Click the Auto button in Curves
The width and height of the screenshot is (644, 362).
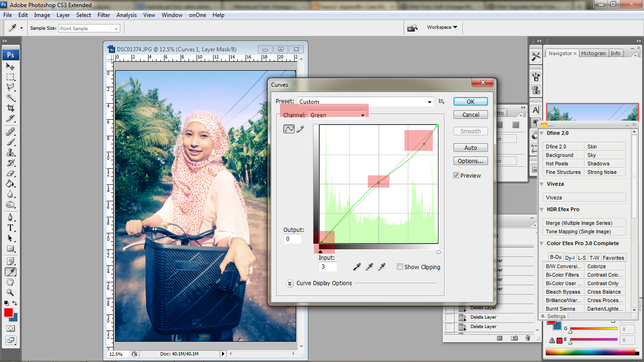471,148
